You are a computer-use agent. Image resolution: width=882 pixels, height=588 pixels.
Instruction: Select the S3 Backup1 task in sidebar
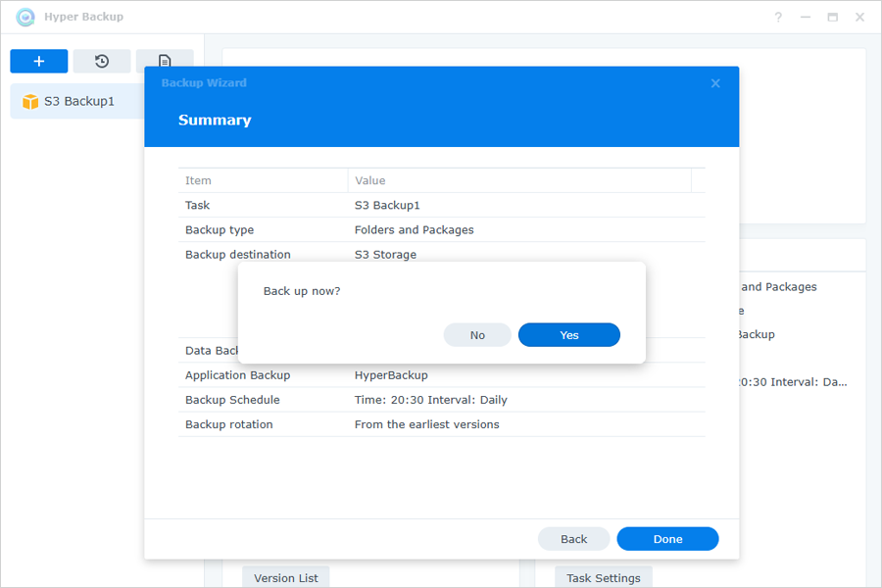coord(78,101)
